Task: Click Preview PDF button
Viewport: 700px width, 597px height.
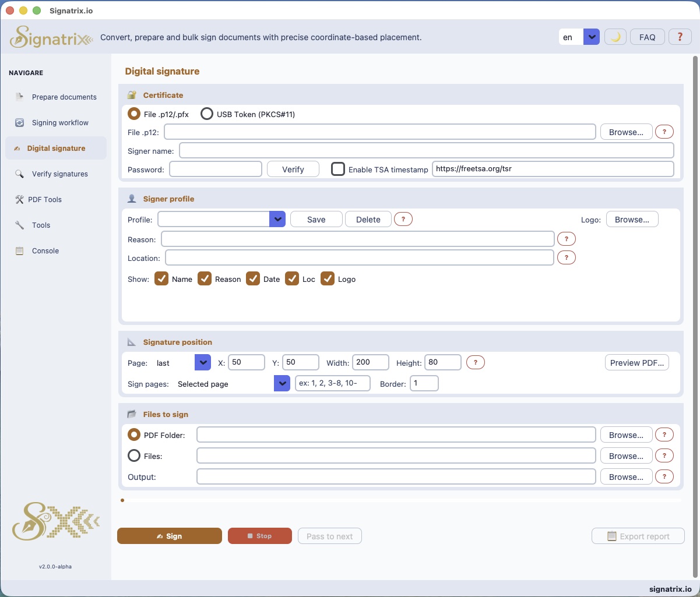Action: (x=636, y=362)
